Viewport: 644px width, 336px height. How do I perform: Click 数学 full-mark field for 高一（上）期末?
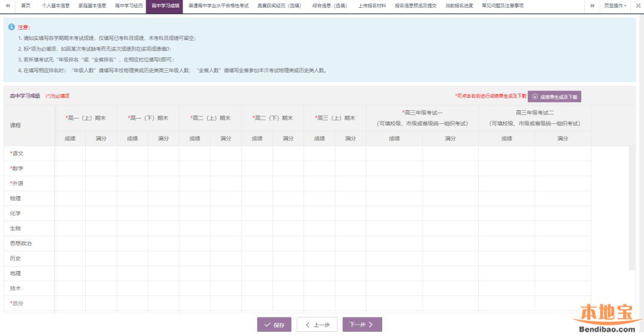point(101,169)
